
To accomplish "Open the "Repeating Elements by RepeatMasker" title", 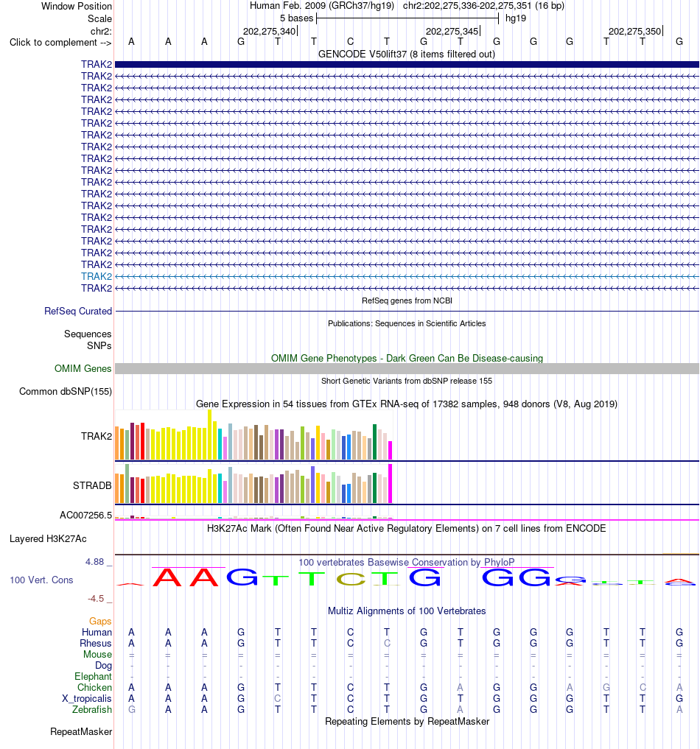I will tap(407, 721).
